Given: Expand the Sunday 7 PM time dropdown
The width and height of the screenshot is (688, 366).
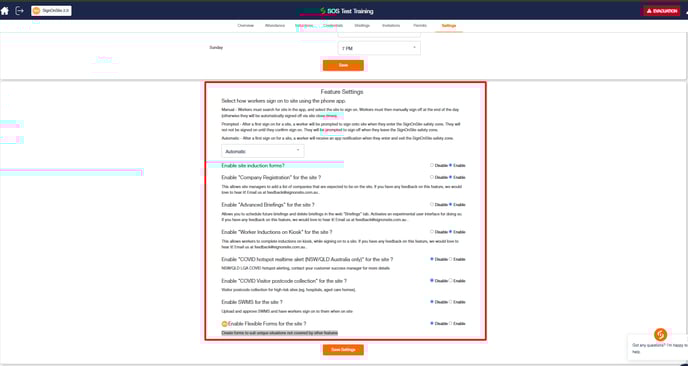Looking at the screenshot, I should 379,48.
